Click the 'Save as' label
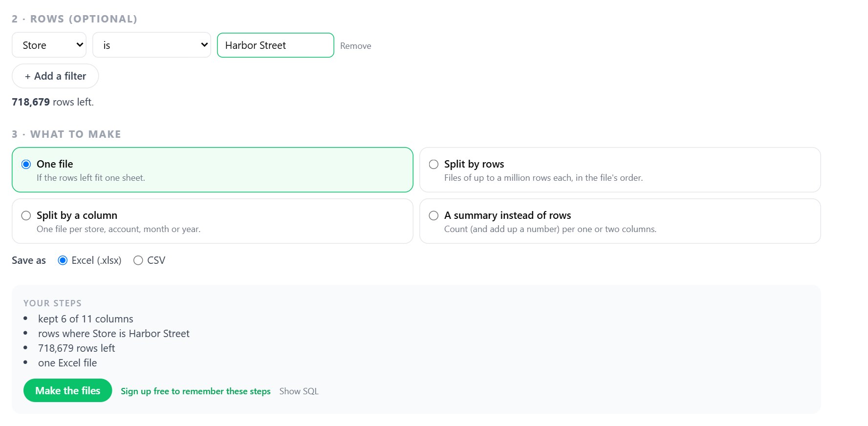 (x=29, y=260)
